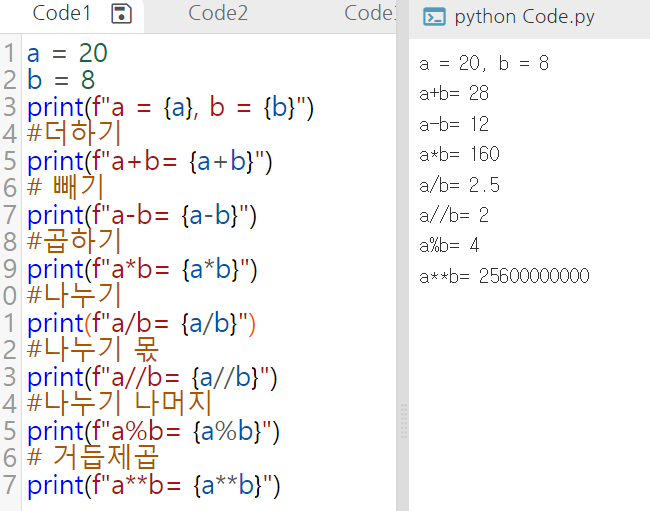This screenshot has height=511, width=650.
Task: Click the save icon on Code1 tab
Action: click(x=121, y=14)
